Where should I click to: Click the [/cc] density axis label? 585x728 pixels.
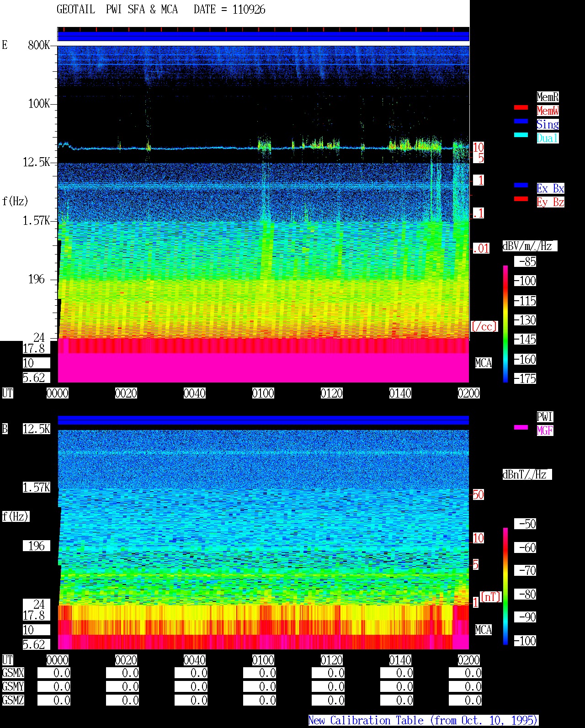pyautogui.click(x=484, y=326)
